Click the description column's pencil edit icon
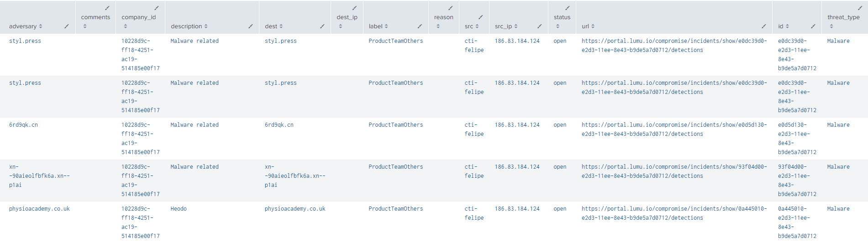868x243 pixels. coord(251,26)
